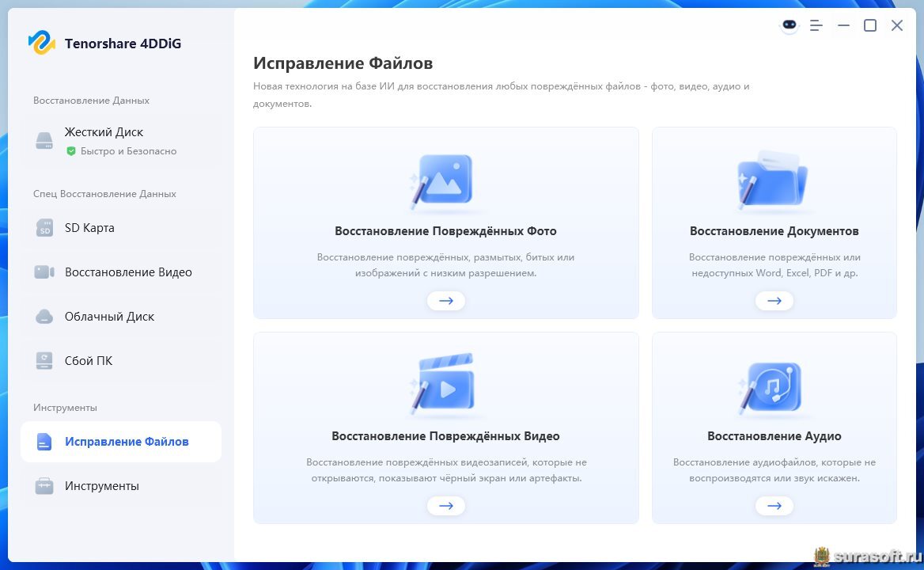924x570 pixels.
Task: Click the file repair document icon in sidebar
Action: click(44, 442)
